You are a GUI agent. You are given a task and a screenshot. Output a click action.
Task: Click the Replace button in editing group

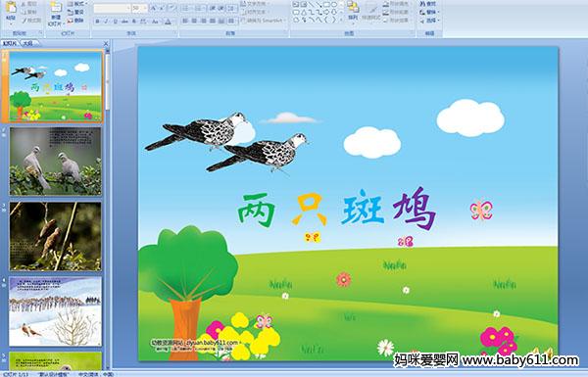pyautogui.click(x=428, y=12)
